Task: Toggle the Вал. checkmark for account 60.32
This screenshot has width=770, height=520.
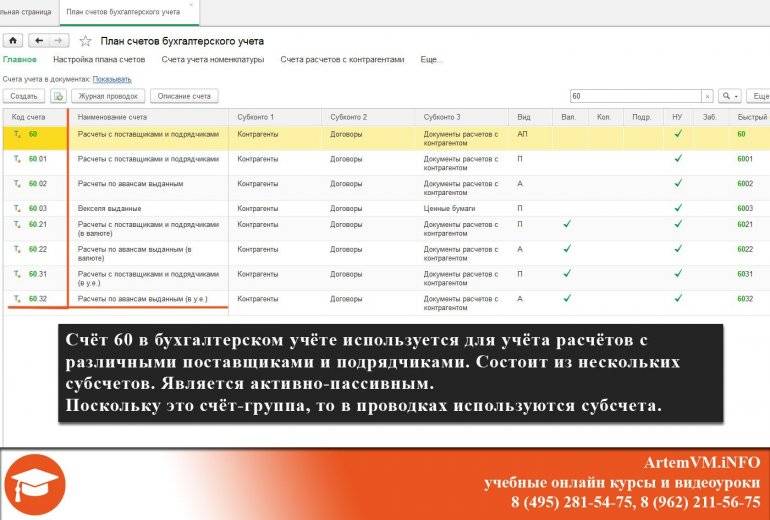Action: click(x=566, y=298)
